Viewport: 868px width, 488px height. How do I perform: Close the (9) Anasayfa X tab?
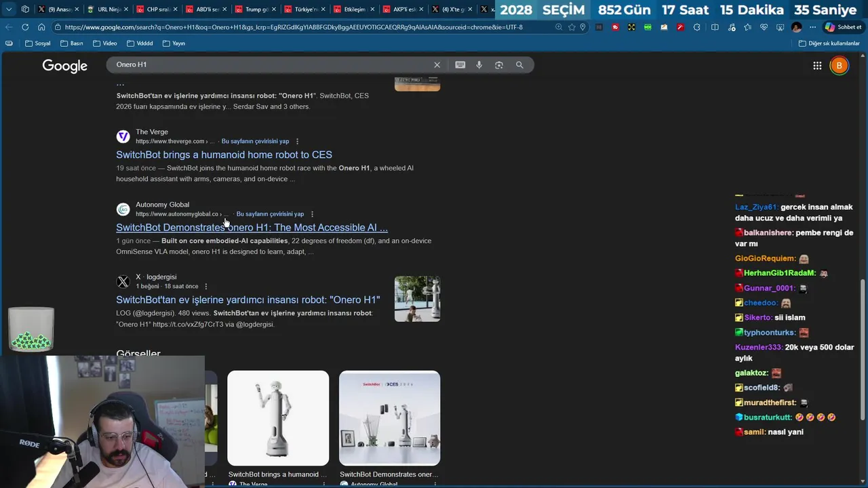pyautogui.click(x=77, y=9)
